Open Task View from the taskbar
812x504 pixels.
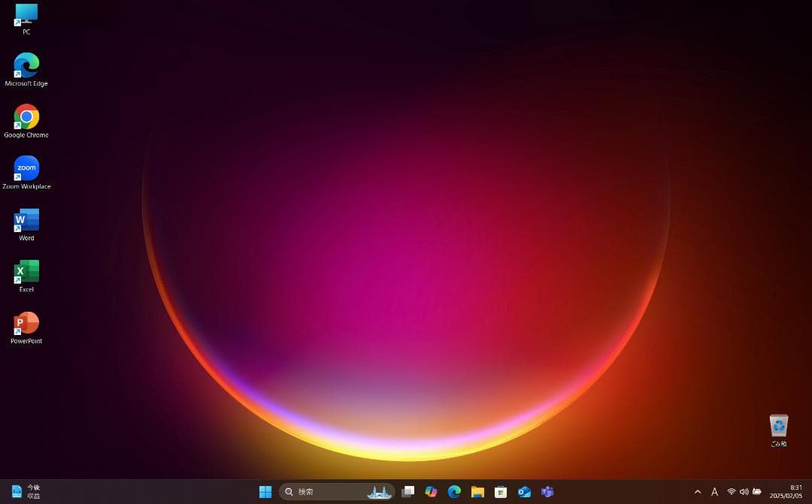coord(408,492)
